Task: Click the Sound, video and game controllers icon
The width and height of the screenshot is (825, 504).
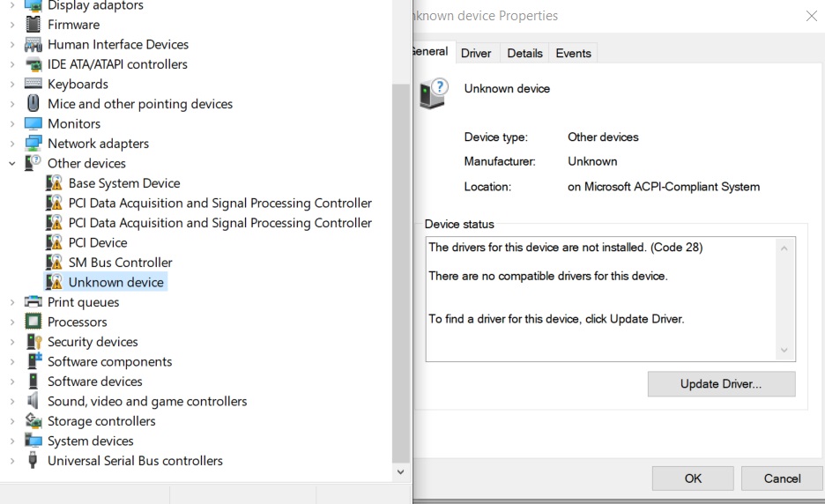Action: (x=33, y=401)
